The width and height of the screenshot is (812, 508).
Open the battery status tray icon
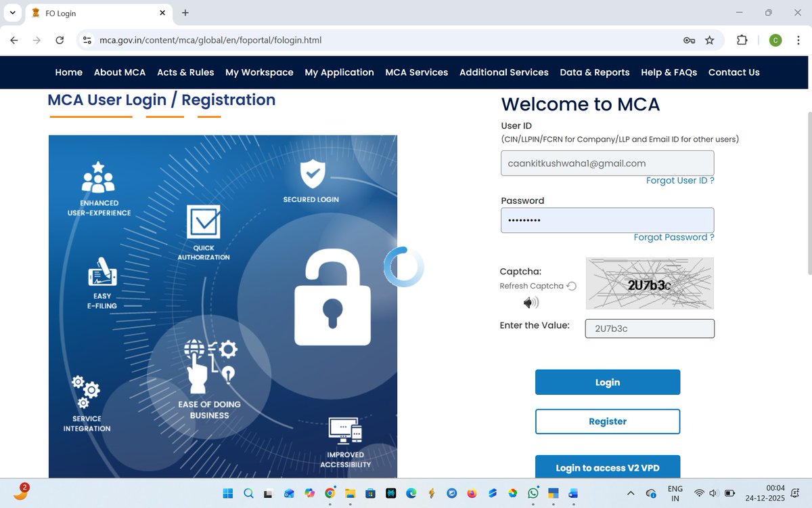point(730,493)
